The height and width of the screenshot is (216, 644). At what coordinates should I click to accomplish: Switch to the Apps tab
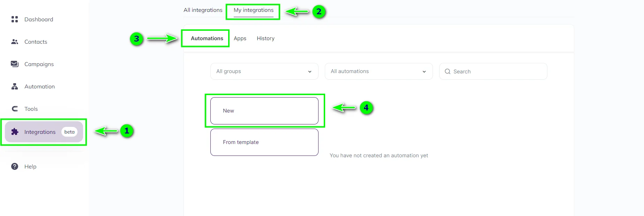point(240,38)
